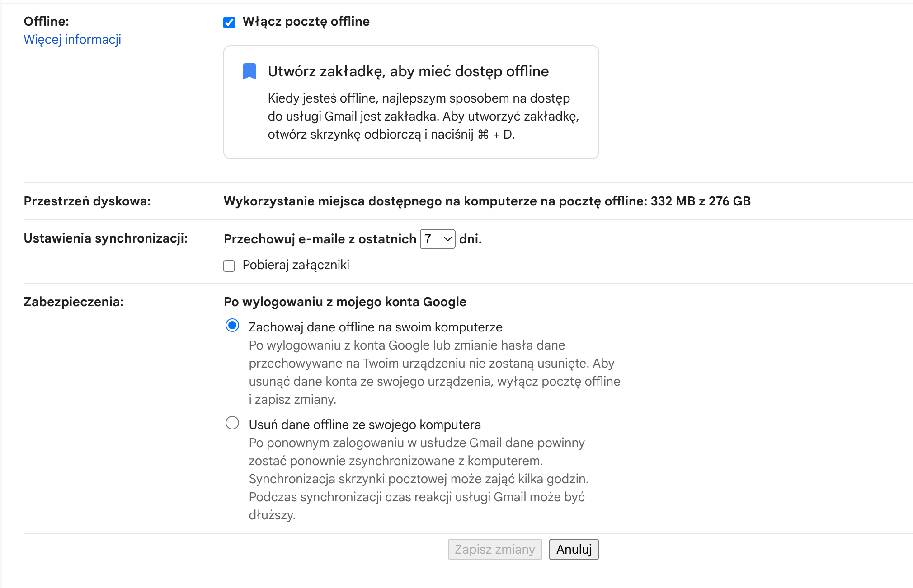Open the days dropdown showing 7

pyautogui.click(x=438, y=239)
